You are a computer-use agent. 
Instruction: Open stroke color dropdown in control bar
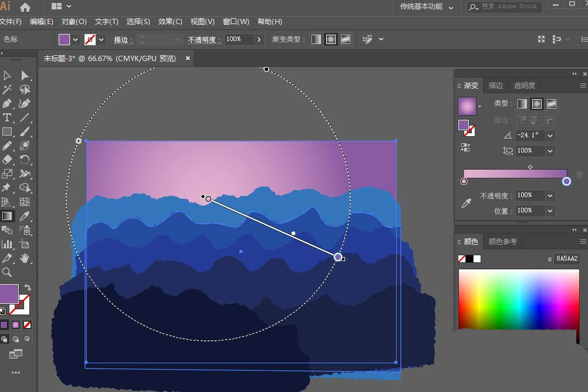click(x=102, y=39)
